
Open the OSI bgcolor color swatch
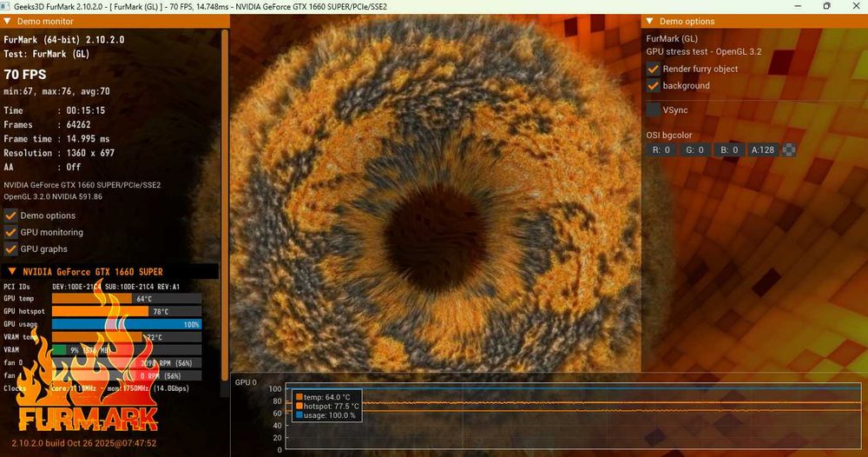click(x=789, y=149)
